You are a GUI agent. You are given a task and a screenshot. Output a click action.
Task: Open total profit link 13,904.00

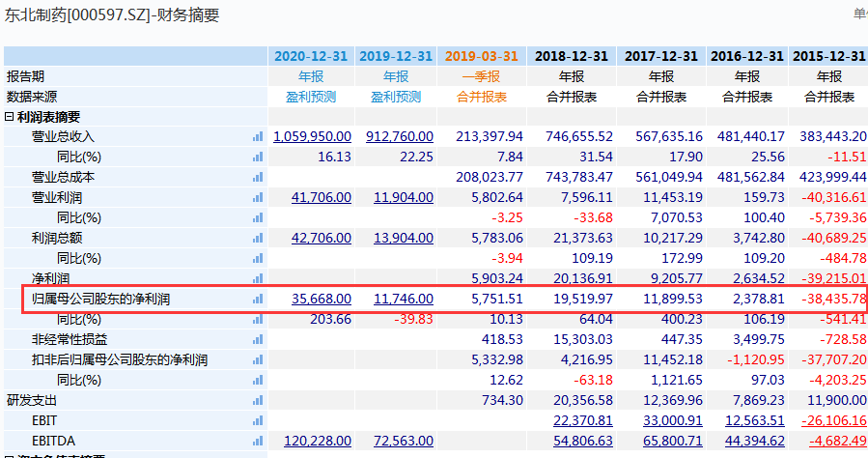(x=404, y=238)
